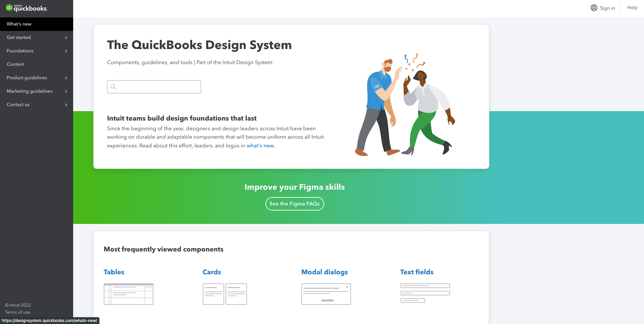Open Contact us menu item
Viewport: 644px width, 324px height.
pyautogui.click(x=37, y=105)
